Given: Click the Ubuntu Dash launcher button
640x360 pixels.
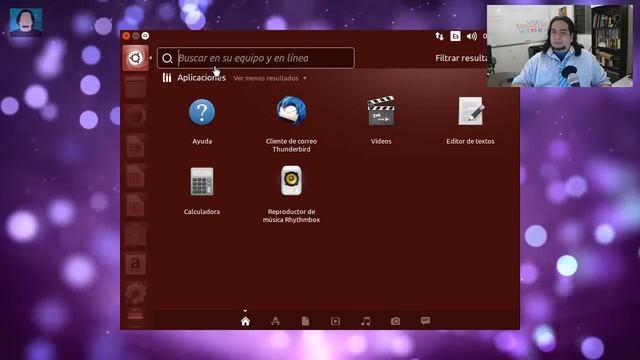Looking at the screenshot, I should point(135,58).
